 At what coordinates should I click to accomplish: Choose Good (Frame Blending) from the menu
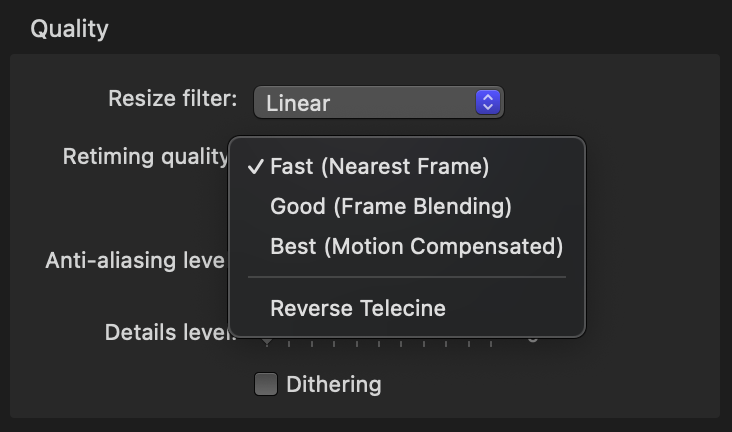coord(390,207)
